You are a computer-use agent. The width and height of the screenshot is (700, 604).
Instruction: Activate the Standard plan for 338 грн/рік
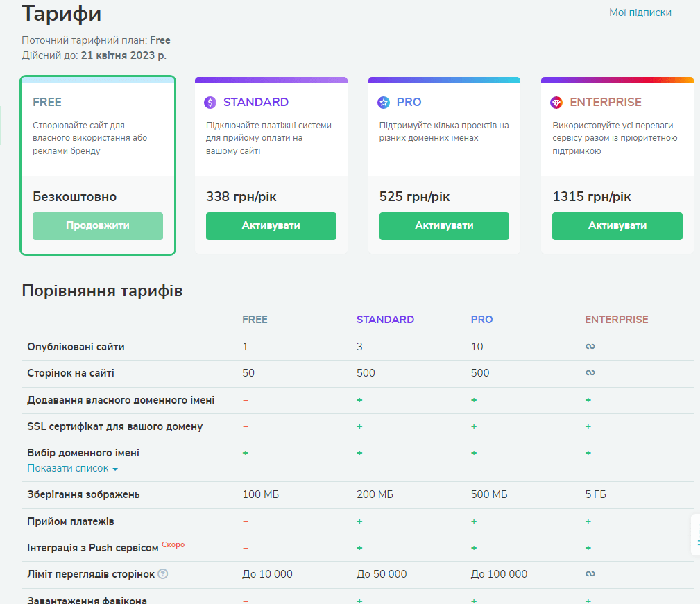pos(271,226)
